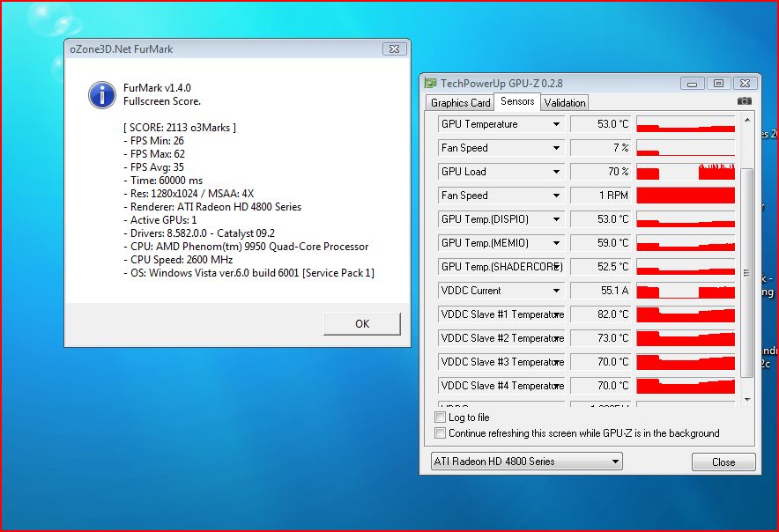Click the GPU-Z title bar X button
The image size is (779, 532).
745,84
